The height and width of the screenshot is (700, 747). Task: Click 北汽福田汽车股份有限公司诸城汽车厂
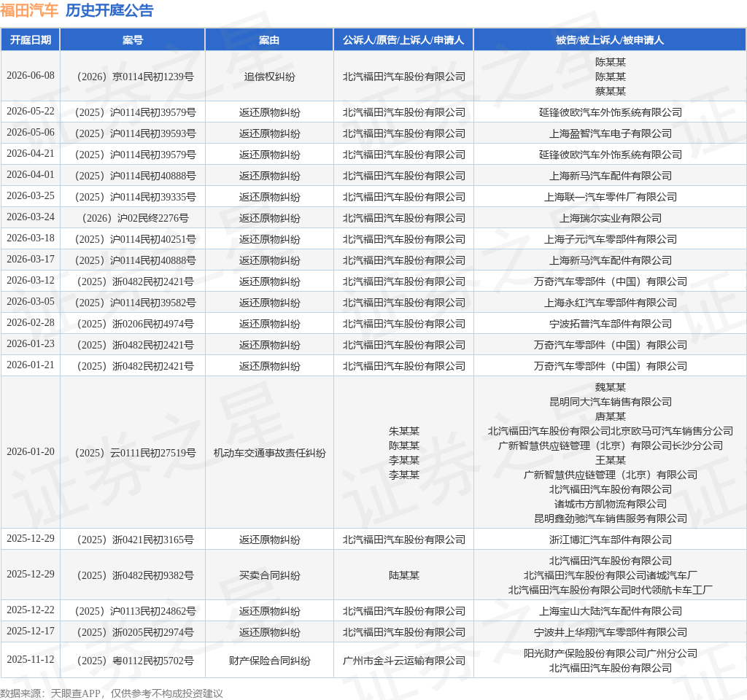coord(611,575)
